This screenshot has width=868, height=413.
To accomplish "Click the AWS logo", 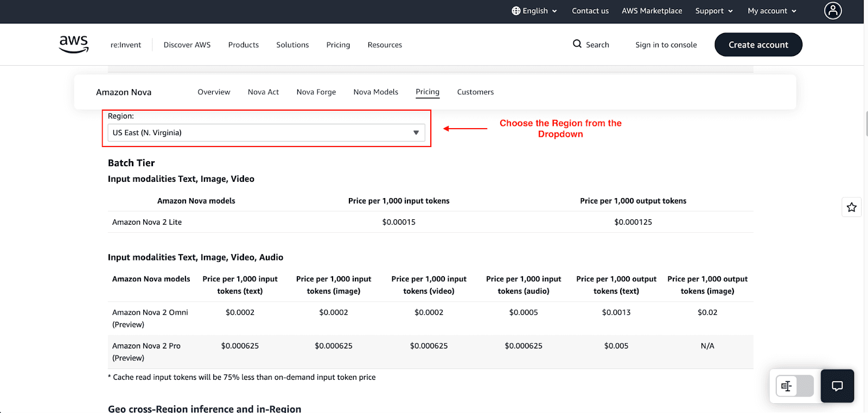I will click(74, 44).
